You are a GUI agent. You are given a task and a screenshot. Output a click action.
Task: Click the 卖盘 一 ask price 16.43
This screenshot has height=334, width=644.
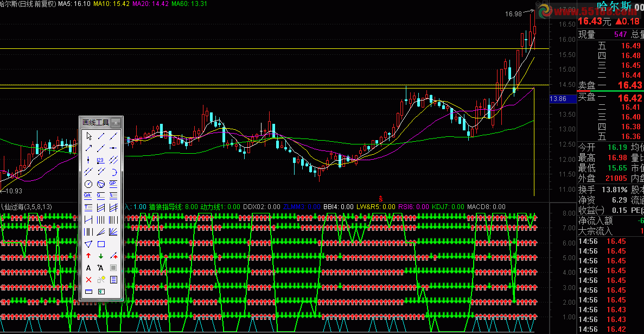[630, 85]
